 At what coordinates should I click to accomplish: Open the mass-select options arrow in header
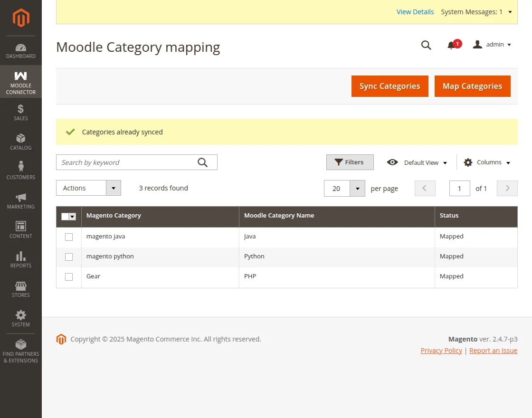[x=72, y=217]
